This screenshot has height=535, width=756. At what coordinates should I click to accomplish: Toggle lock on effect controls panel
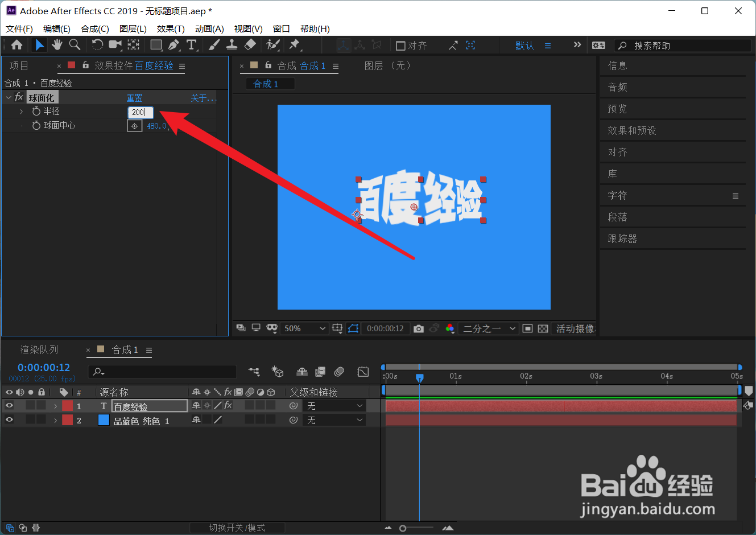pos(86,65)
